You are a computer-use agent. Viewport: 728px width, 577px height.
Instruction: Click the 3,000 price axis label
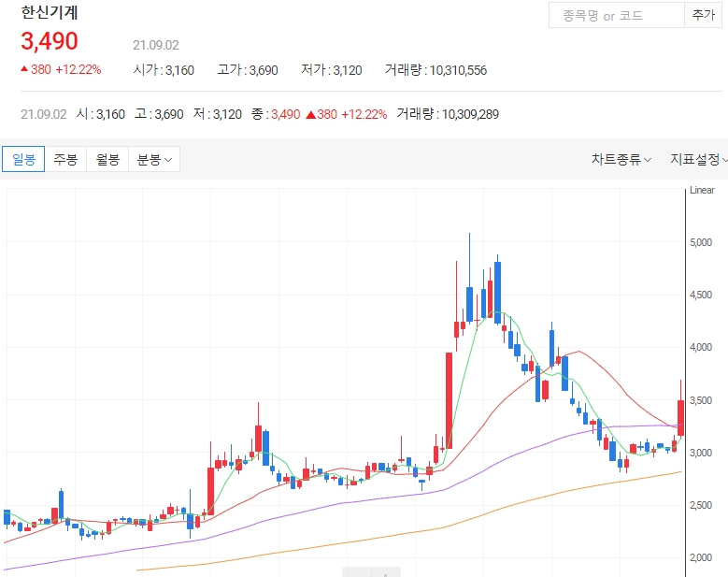coord(701,453)
